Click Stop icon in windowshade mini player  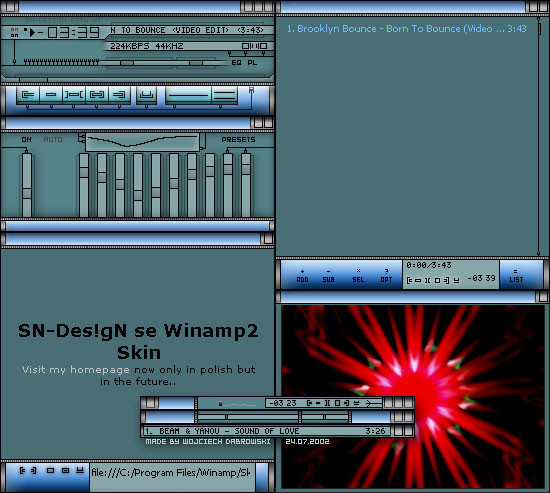[337, 403]
